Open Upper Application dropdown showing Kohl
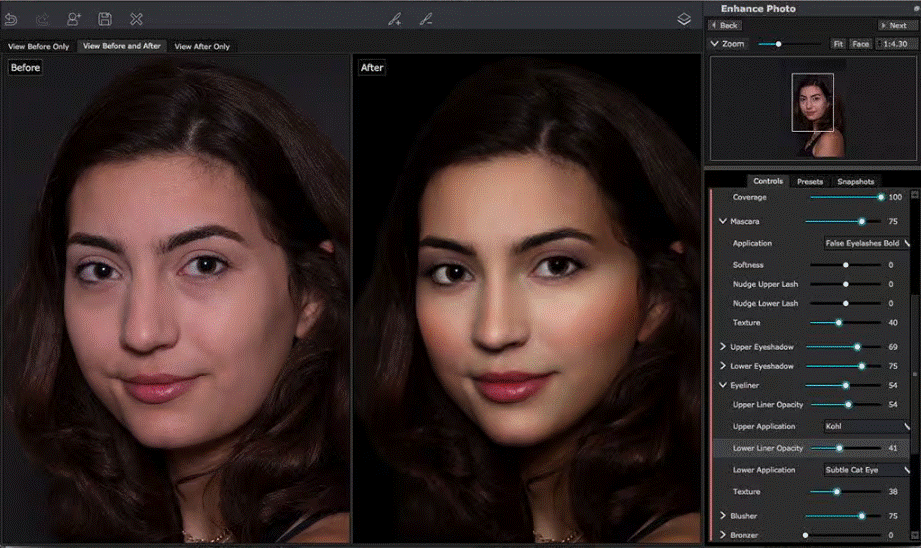Screen dimensions: 921x548 point(866,426)
